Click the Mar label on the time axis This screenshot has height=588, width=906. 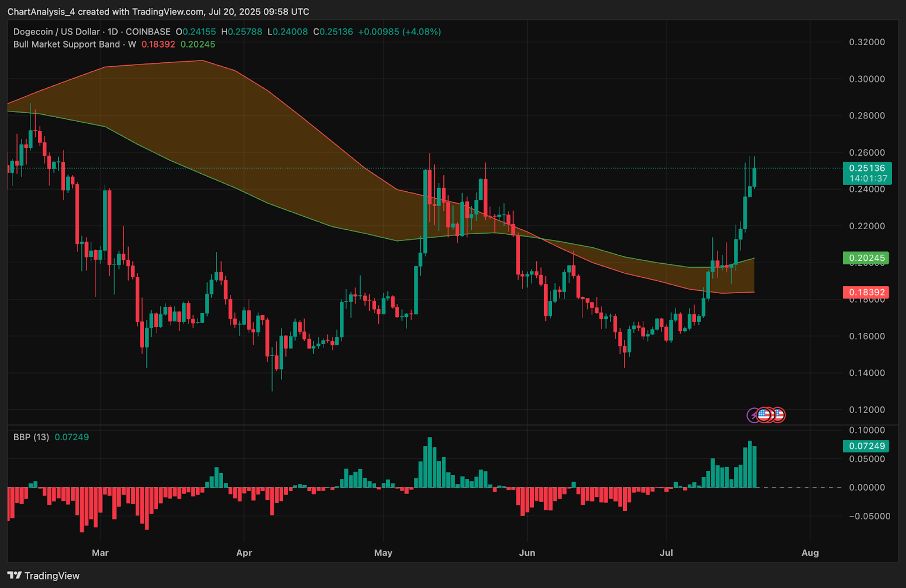tap(100, 552)
